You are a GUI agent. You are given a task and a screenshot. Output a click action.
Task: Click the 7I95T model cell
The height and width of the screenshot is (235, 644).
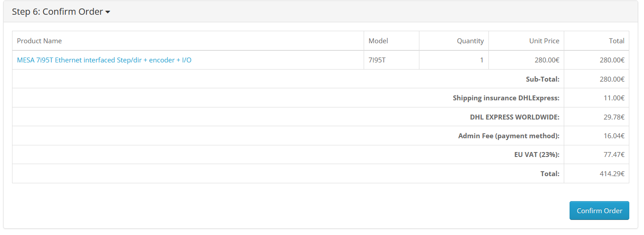(x=377, y=60)
